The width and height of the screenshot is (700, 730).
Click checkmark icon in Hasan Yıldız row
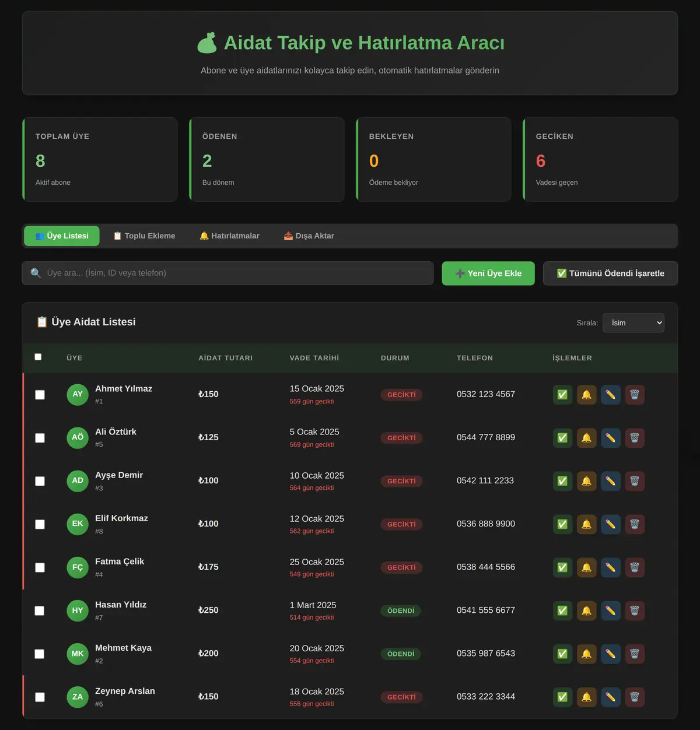pos(562,610)
